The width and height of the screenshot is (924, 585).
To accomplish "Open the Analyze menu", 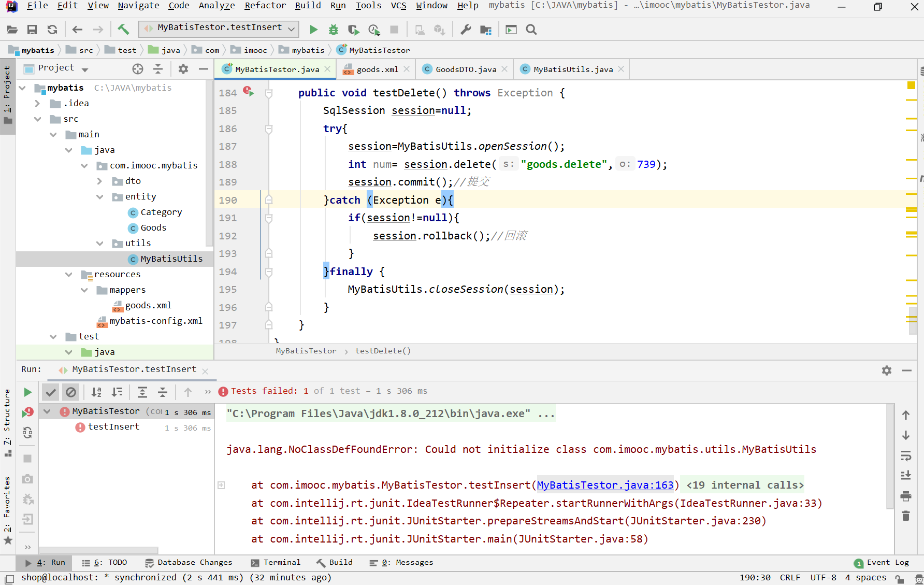I will pyautogui.click(x=216, y=6).
